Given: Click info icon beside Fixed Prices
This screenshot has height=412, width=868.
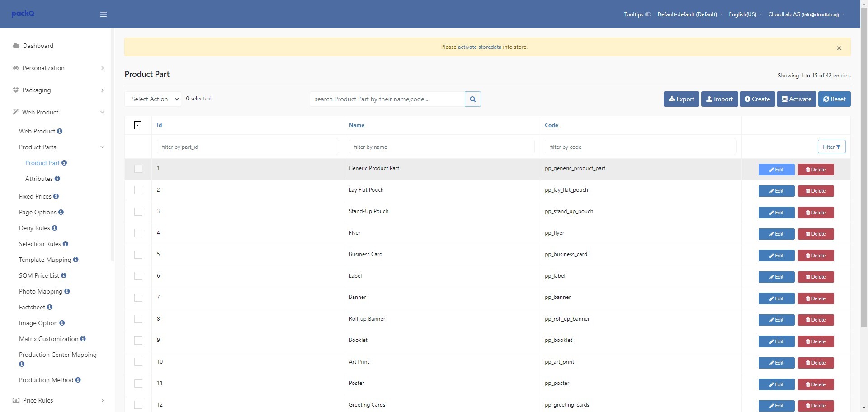Looking at the screenshot, I should 56,196.
